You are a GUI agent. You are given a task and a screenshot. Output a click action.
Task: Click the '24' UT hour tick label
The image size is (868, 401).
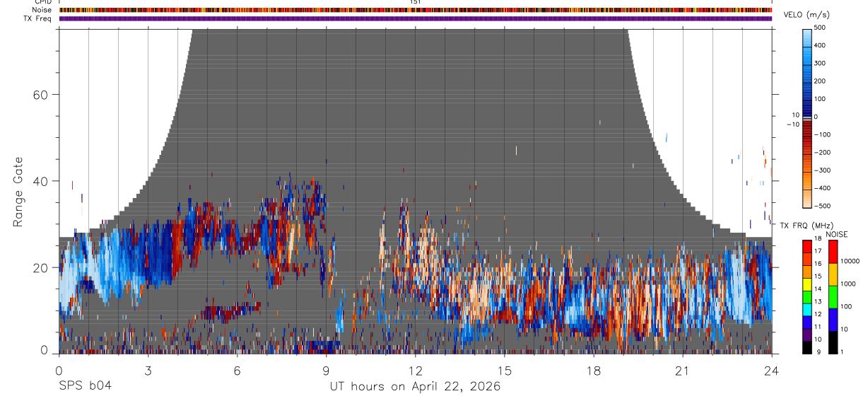coord(772,371)
